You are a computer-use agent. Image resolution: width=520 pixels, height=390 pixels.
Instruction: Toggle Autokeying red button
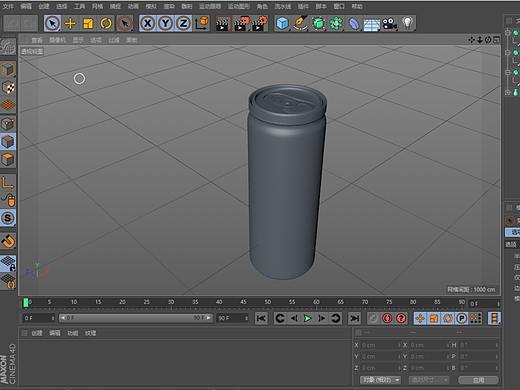tap(387, 318)
